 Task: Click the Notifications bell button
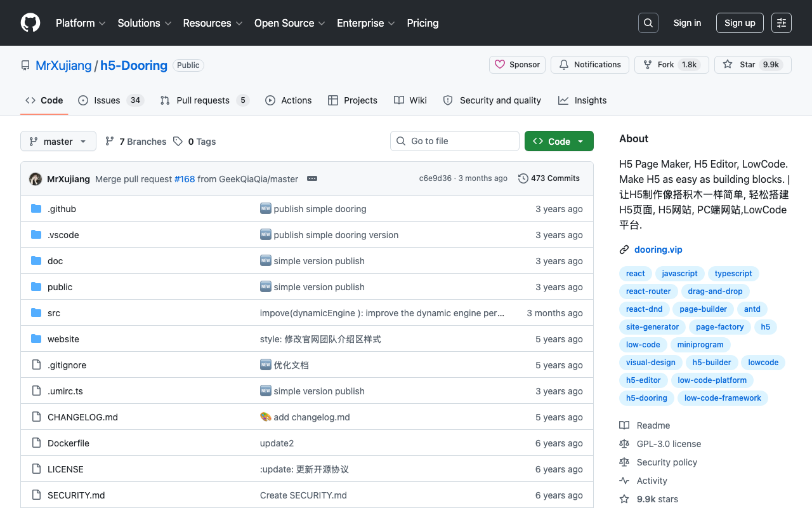590,65
